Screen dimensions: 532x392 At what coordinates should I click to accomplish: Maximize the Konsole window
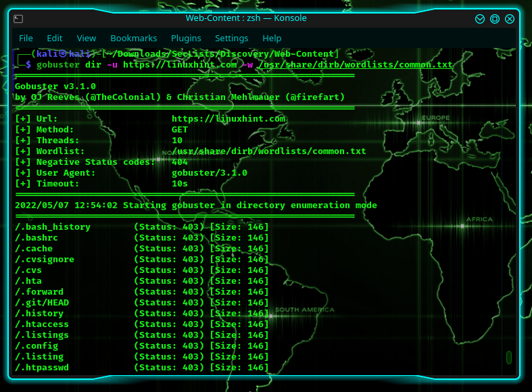495,19
